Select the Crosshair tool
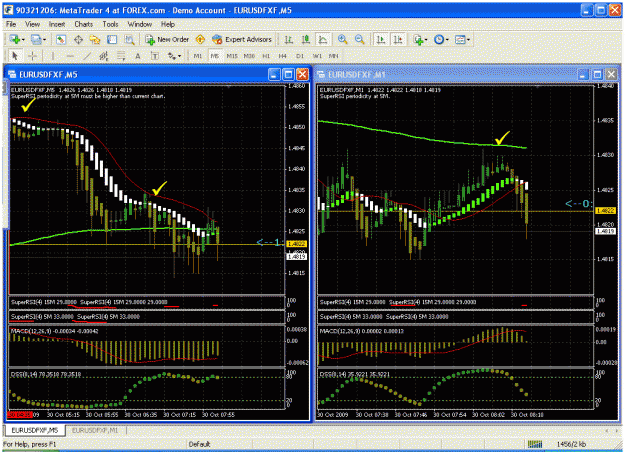The image size is (625, 452). 32,56
